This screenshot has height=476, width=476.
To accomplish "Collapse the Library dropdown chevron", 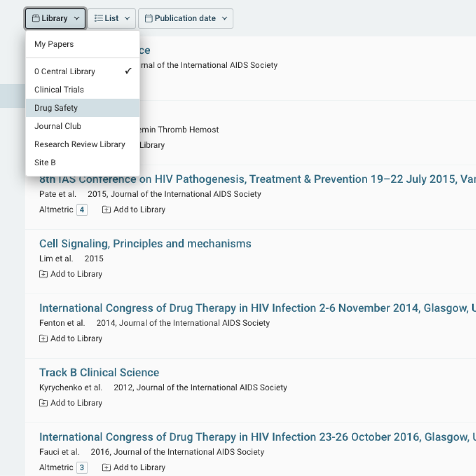I will [x=77, y=18].
